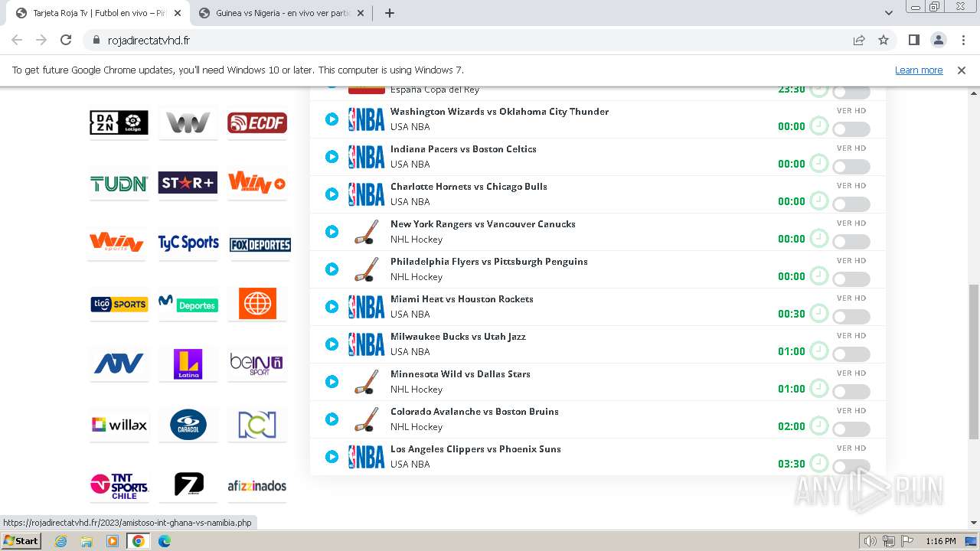Dismiss the Chrome update notification bar
980x551 pixels.
pyautogui.click(x=962, y=70)
